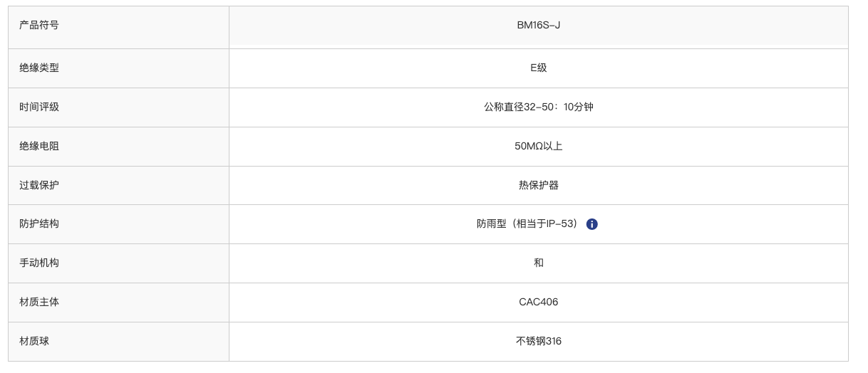Click the 和 value in 手动机构 row
Image resolution: width=868 pixels, height=373 pixels.
tap(539, 263)
